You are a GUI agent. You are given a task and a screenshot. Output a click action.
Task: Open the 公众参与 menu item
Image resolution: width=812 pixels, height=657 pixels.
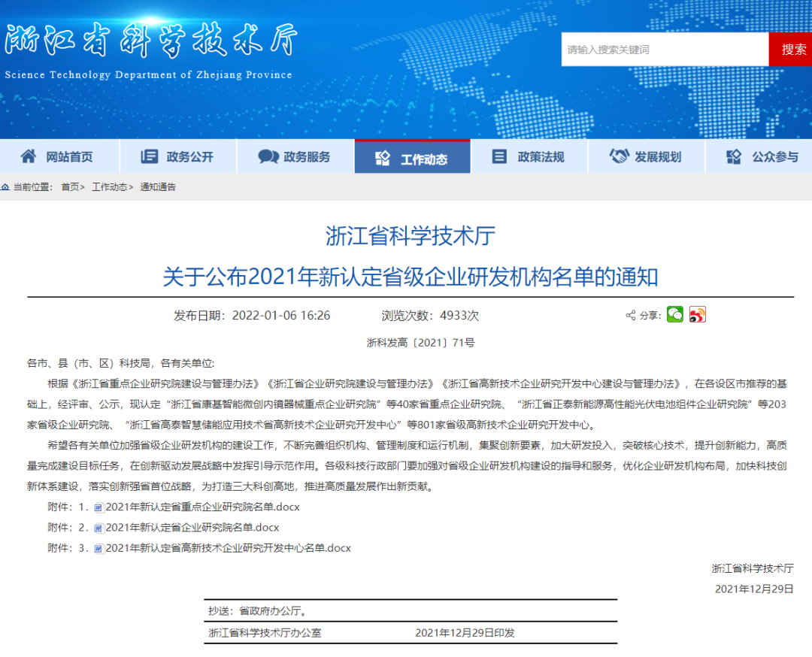pos(759,156)
